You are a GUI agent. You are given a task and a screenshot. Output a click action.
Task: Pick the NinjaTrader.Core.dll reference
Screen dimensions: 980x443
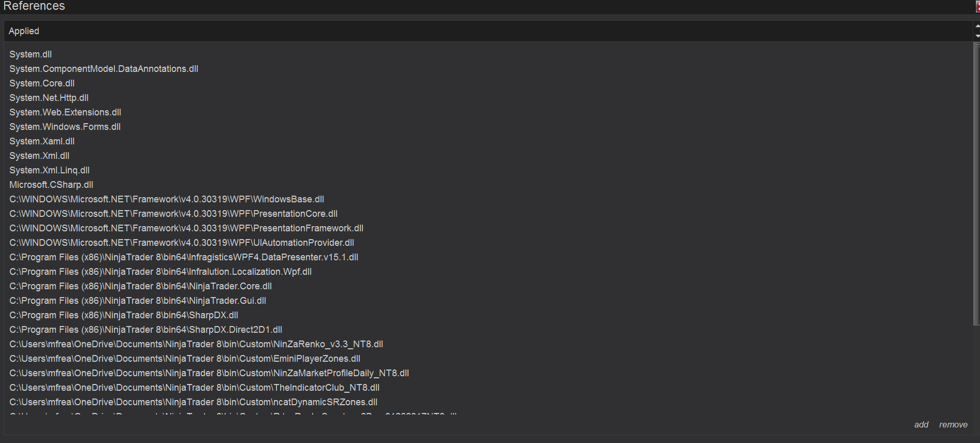click(140, 286)
